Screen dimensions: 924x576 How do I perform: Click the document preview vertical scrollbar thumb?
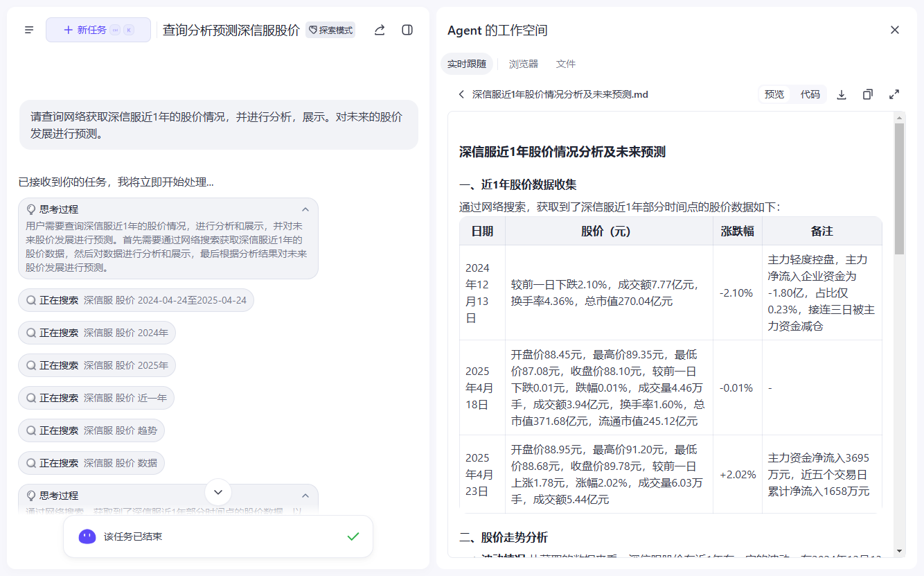pyautogui.click(x=899, y=189)
